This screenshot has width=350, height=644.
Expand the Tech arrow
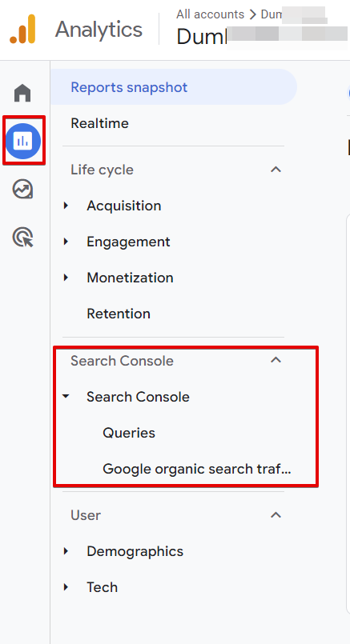pyautogui.click(x=66, y=587)
